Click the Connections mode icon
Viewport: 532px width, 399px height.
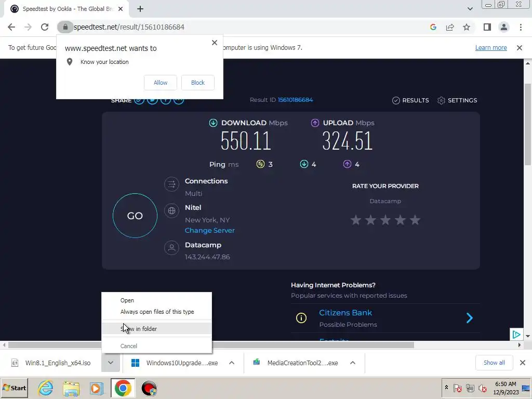coord(171,184)
